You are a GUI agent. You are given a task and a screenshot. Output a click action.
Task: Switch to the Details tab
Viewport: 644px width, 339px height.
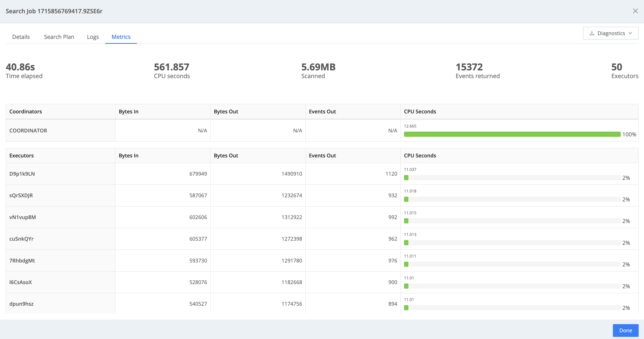point(21,37)
